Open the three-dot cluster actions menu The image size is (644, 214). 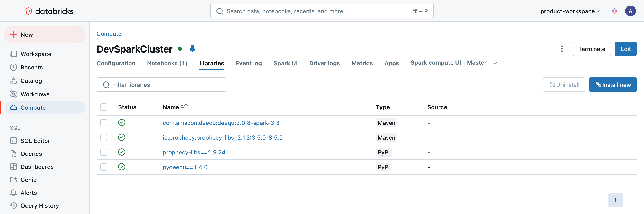point(562,49)
